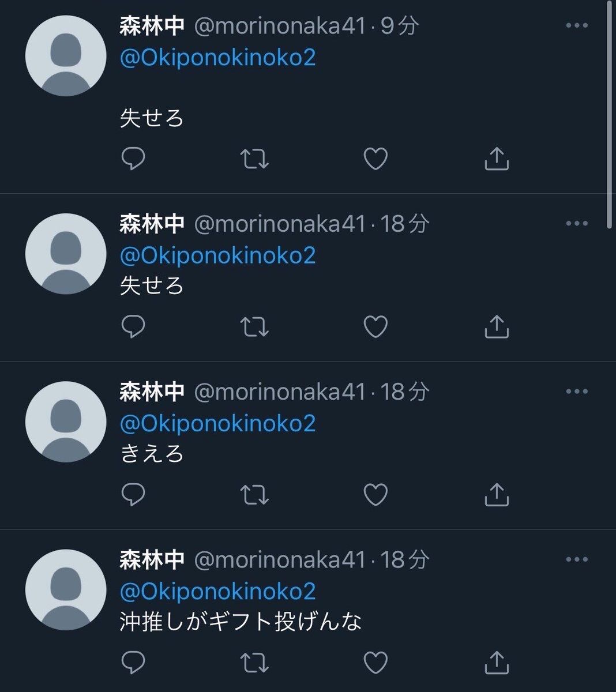
Task: Share the second 失せろ tweet
Action: coord(497,326)
